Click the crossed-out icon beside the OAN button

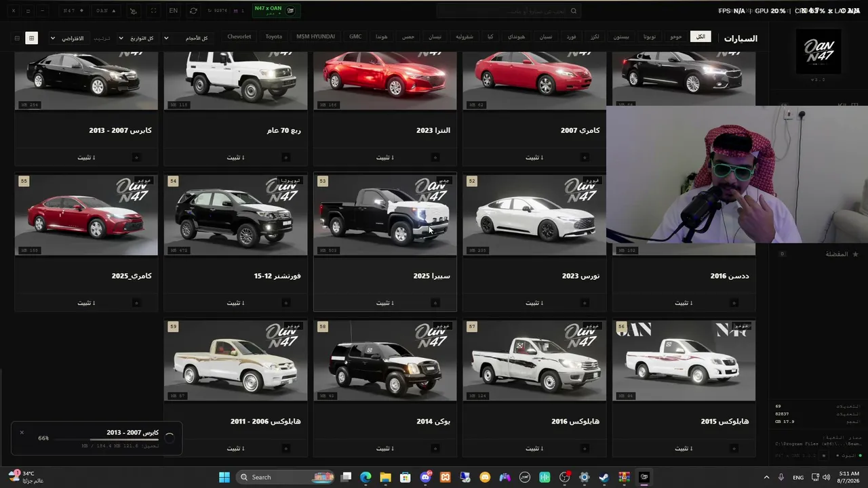133,11
